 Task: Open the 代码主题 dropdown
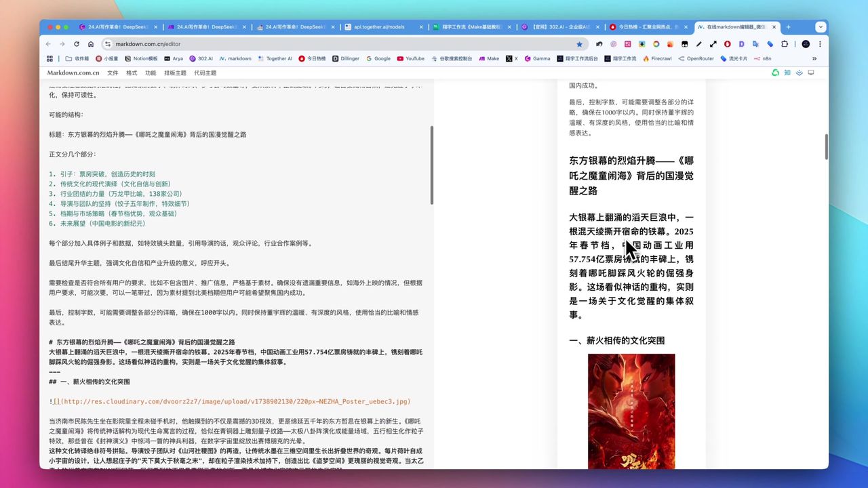tap(206, 73)
